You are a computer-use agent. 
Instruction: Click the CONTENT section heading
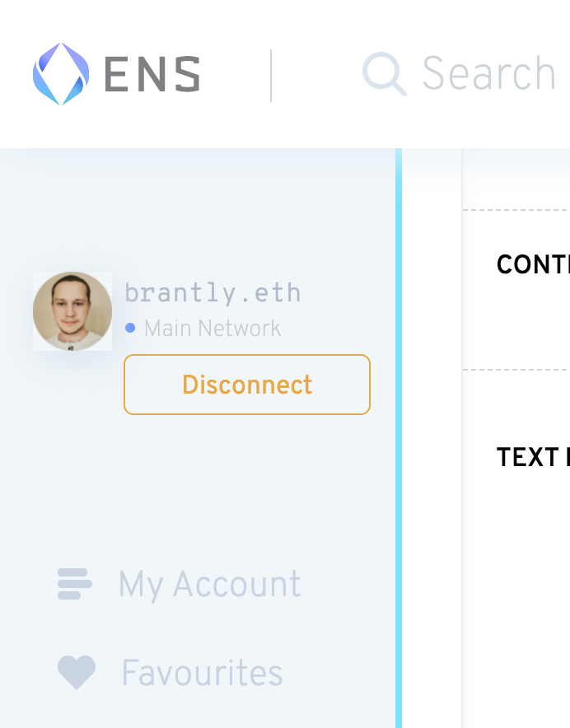pyautogui.click(x=533, y=264)
